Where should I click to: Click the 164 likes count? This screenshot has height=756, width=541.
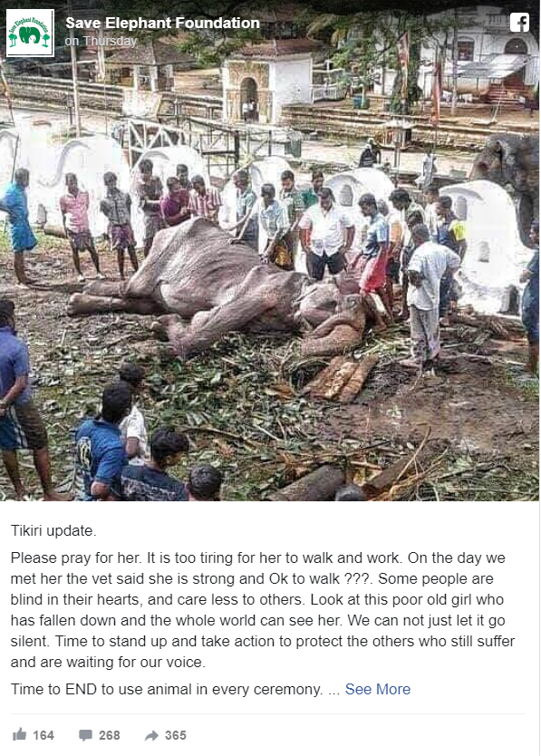[x=43, y=735]
